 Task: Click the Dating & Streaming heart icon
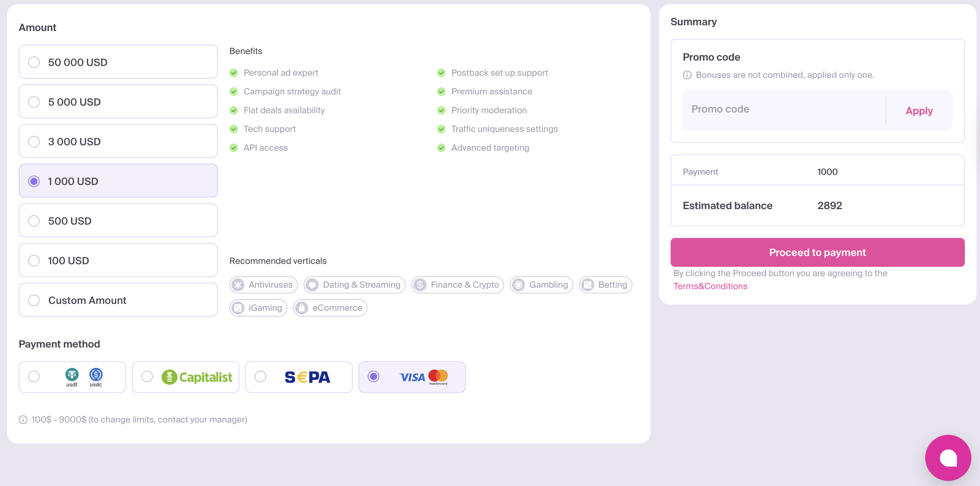click(312, 285)
